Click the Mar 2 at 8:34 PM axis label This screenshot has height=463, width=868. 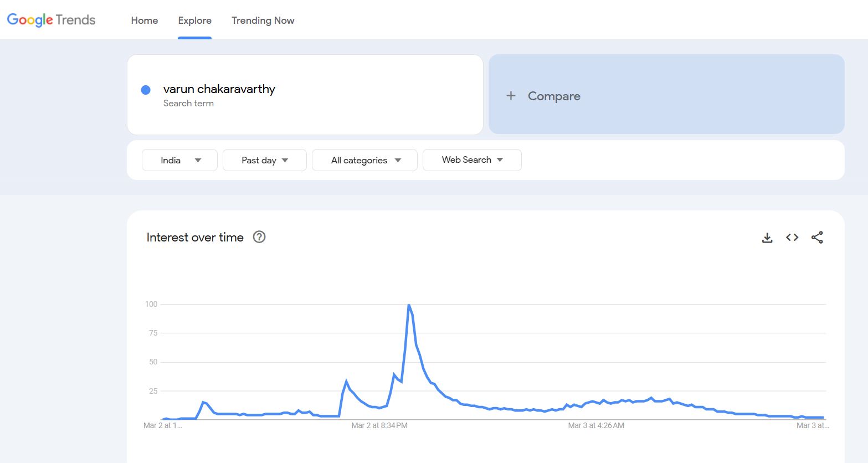pyautogui.click(x=379, y=425)
